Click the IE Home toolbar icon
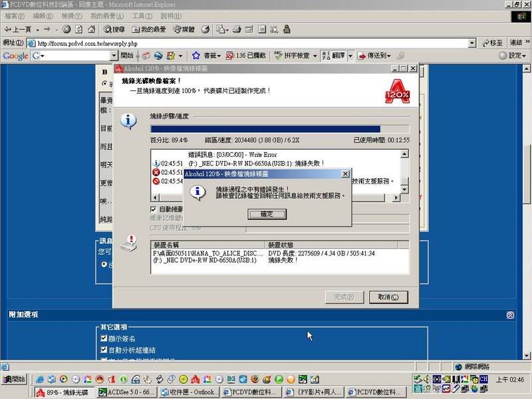 [x=91, y=29]
